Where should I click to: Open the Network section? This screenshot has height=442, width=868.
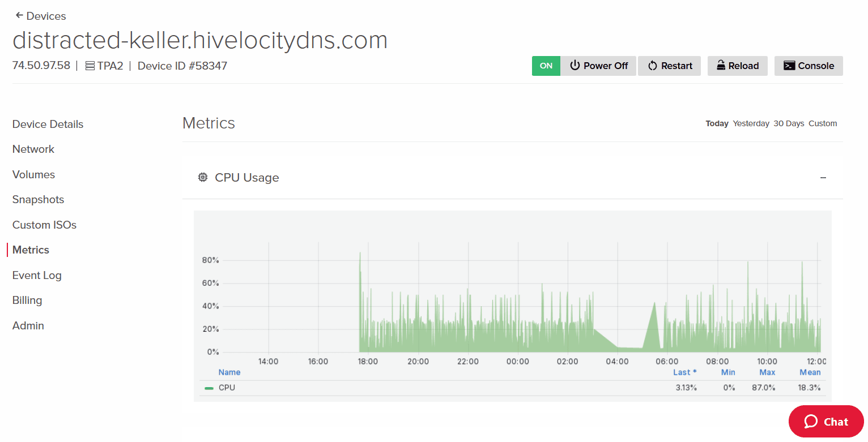(33, 149)
